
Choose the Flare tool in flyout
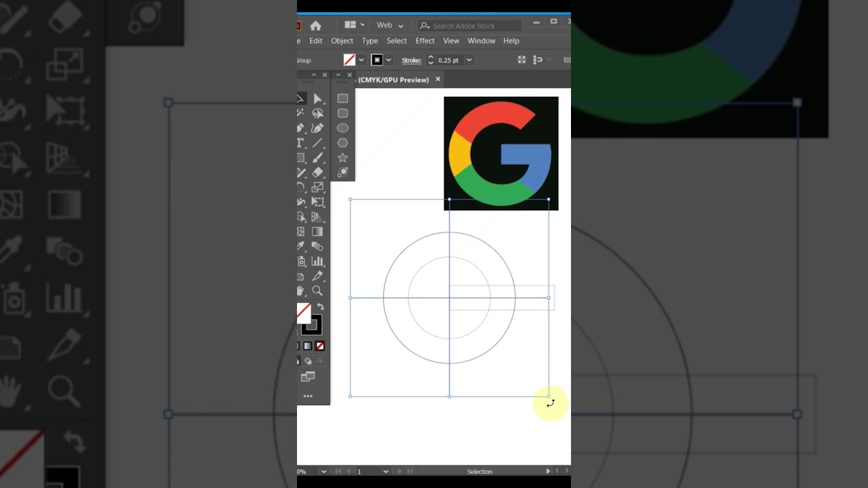(x=342, y=173)
